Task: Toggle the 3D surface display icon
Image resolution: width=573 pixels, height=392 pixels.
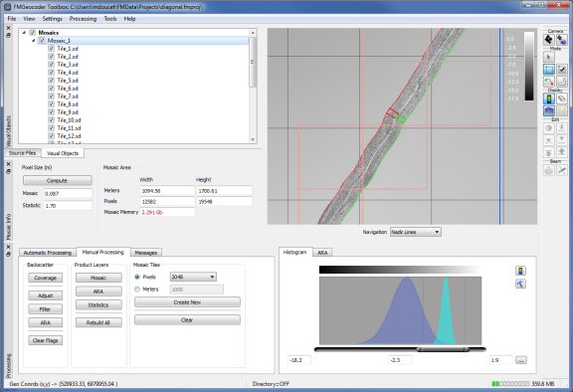Action: tap(548, 111)
